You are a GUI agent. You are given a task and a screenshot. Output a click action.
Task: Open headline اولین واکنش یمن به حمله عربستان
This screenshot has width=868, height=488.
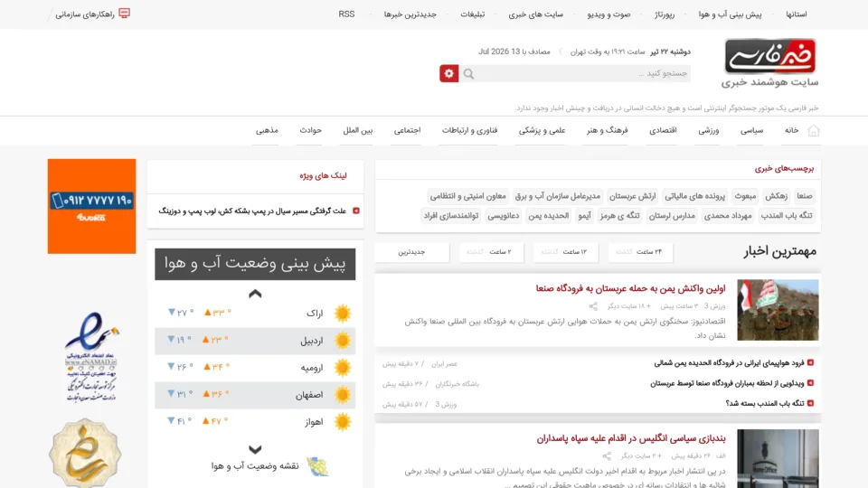(x=630, y=288)
